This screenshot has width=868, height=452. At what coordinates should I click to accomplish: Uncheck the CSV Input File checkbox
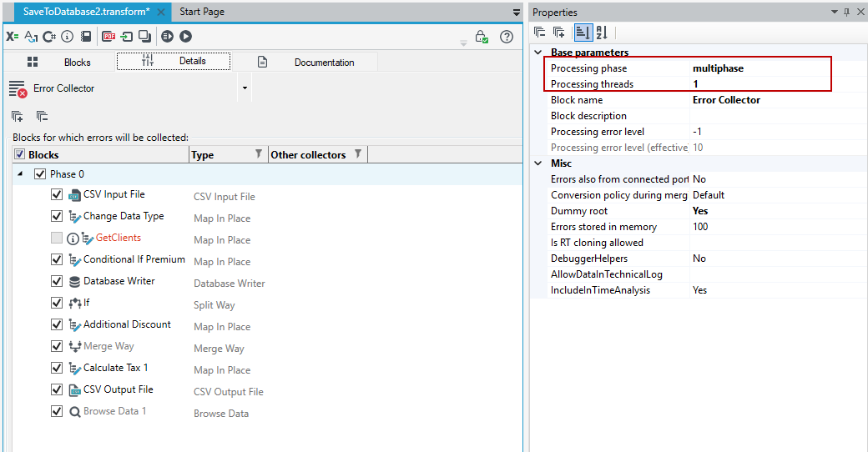pyautogui.click(x=57, y=195)
